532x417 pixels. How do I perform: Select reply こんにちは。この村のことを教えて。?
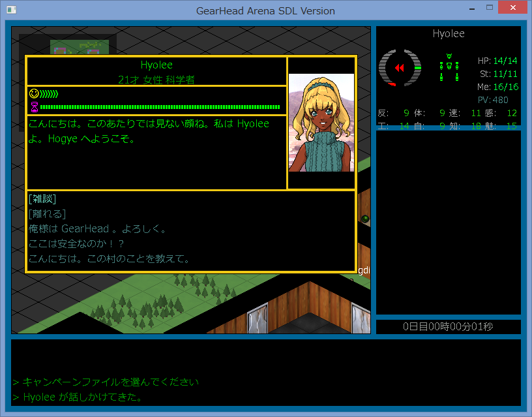(109, 258)
